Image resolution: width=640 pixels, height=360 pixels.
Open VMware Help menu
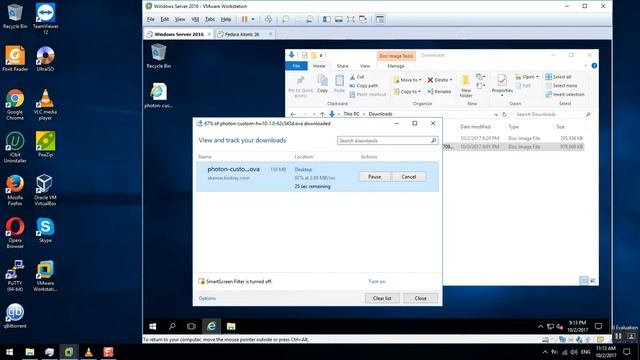tap(226, 19)
